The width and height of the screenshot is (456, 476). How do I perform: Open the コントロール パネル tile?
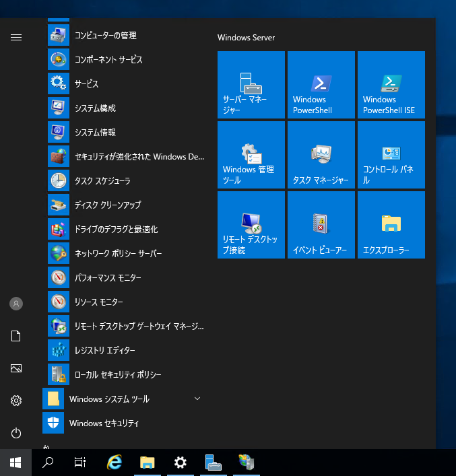tap(391, 155)
